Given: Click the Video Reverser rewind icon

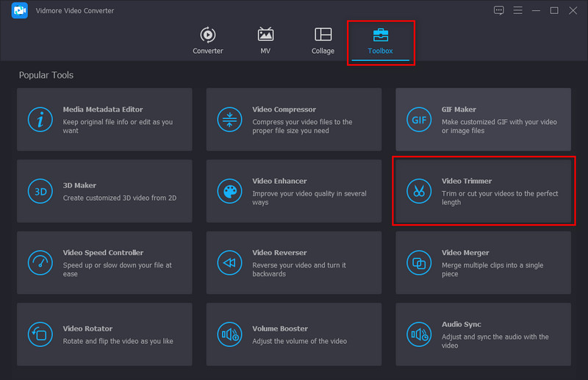Looking at the screenshot, I should click(x=230, y=262).
